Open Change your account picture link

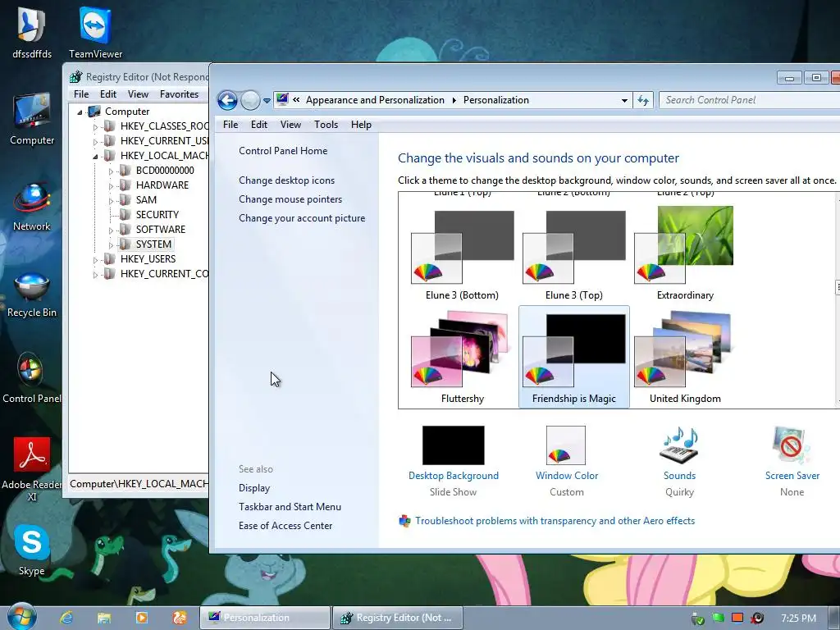tap(302, 218)
